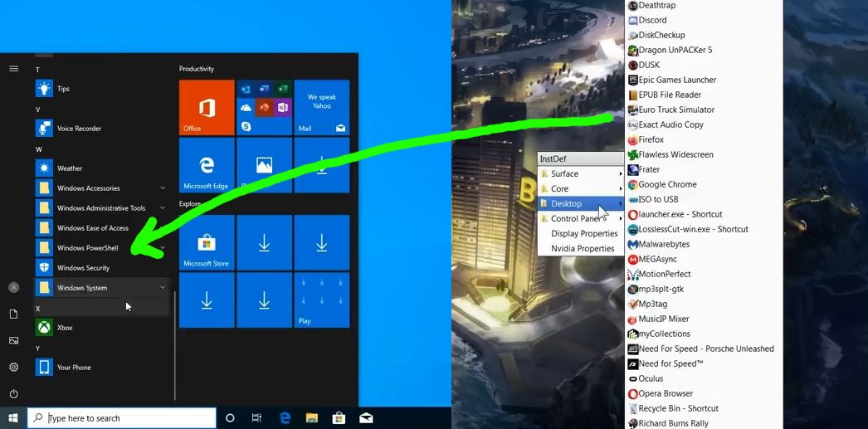868x429 pixels.
Task: Expand the Windows Accessories folder
Action: (x=102, y=188)
